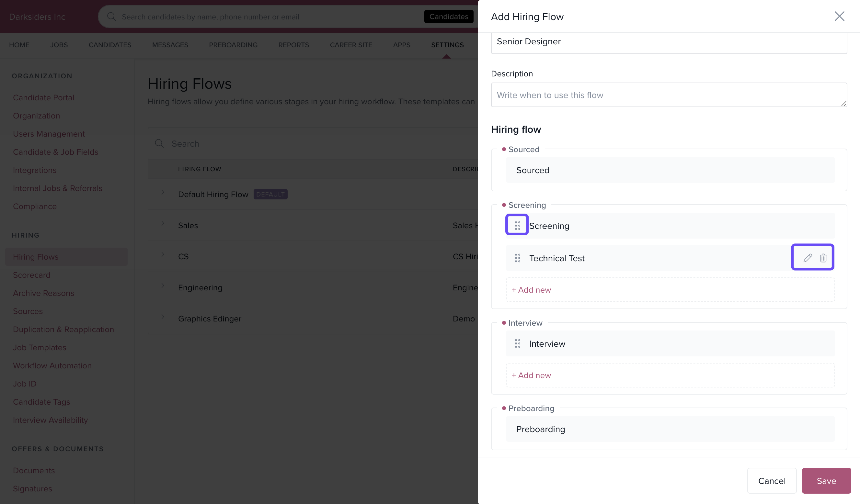Click the Cancel button
The height and width of the screenshot is (504, 860).
(x=772, y=481)
